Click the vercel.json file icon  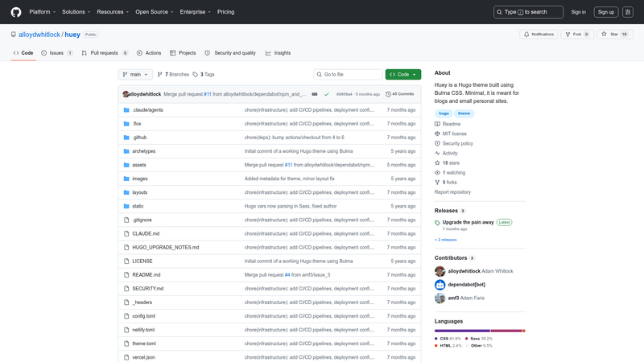126,357
